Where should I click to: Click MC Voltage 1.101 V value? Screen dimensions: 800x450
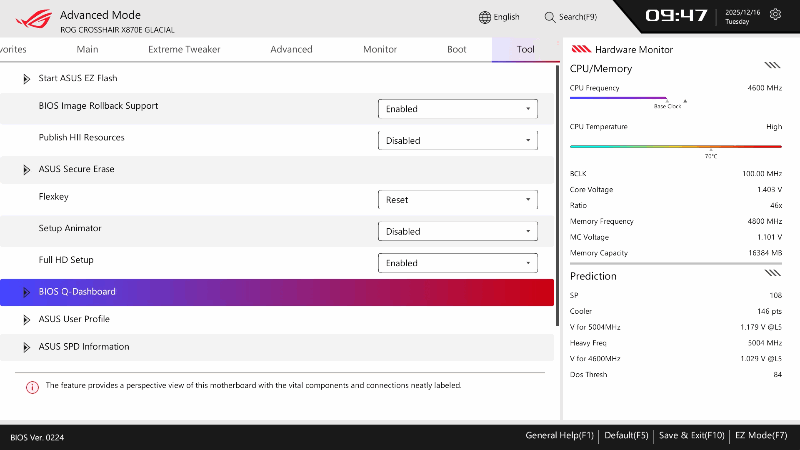click(769, 237)
